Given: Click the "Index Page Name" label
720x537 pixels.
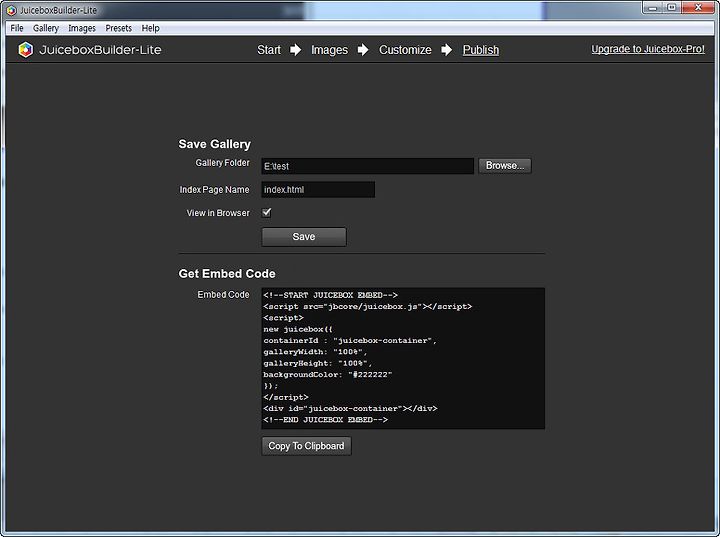Looking at the screenshot, I should tap(214, 190).
